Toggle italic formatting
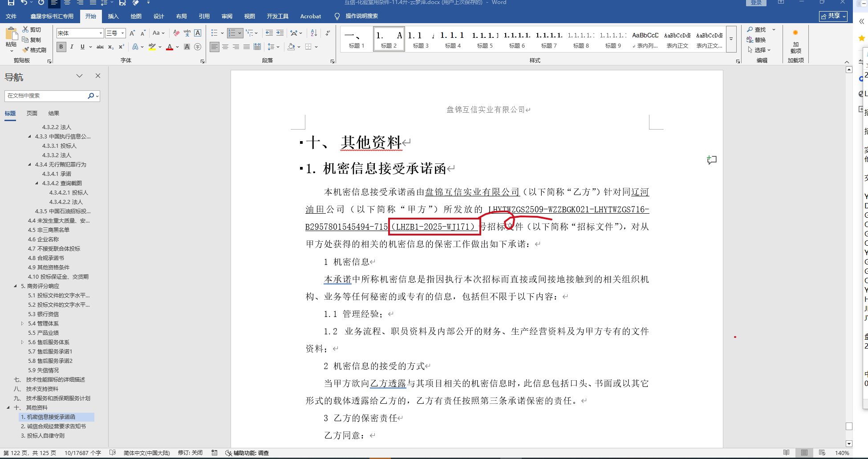The image size is (868, 459). tap(72, 47)
